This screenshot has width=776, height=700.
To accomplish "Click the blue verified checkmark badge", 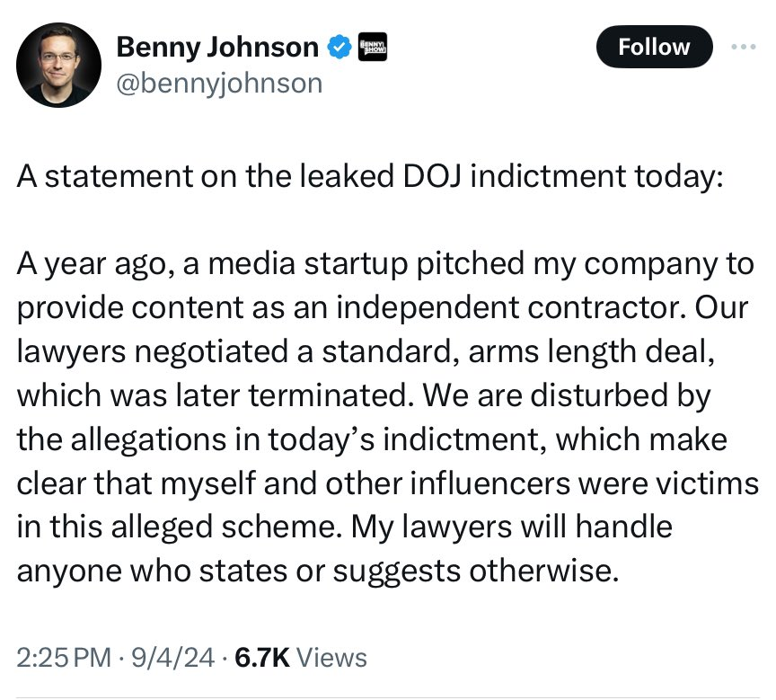I will (x=339, y=48).
